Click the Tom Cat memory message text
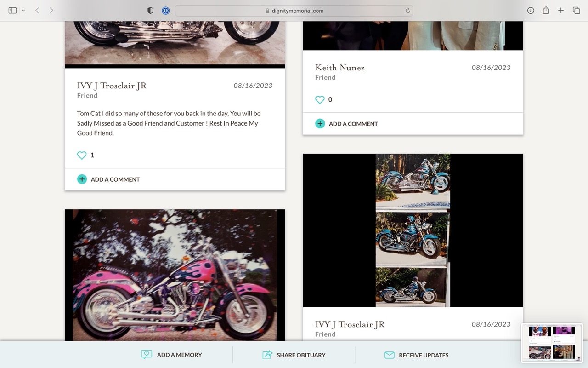 [x=169, y=123]
